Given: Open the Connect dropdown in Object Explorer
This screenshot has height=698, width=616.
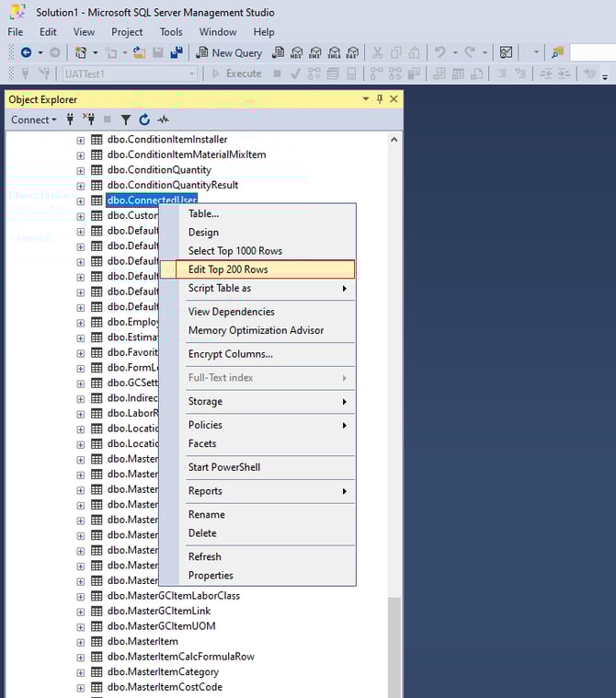Looking at the screenshot, I should [33, 120].
